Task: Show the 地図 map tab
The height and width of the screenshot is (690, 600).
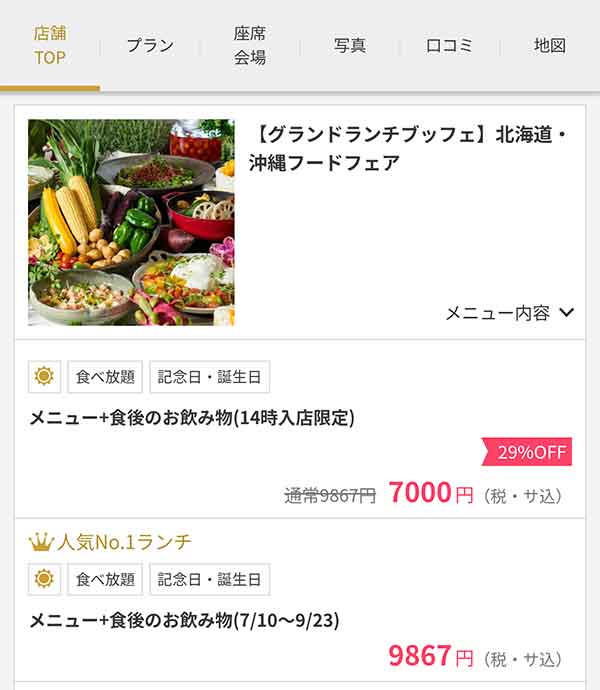Action: tap(549, 45)
